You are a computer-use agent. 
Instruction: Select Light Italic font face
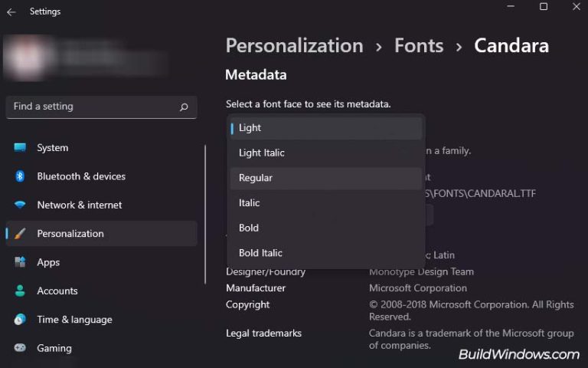click(326, 153)
